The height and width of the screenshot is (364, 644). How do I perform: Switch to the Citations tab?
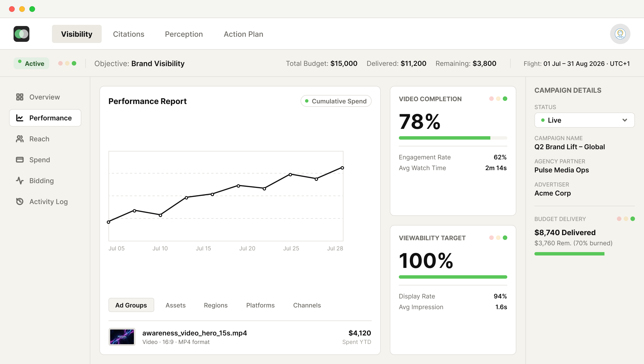coord(129,34)
